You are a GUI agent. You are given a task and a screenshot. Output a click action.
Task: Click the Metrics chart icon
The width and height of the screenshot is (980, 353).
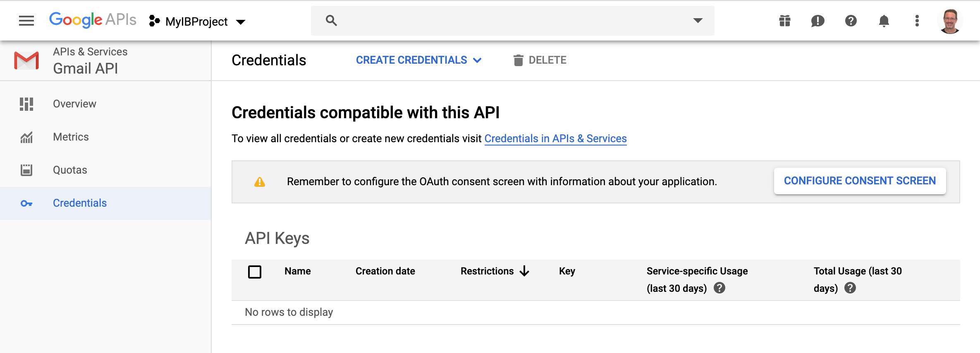(26, 137)
